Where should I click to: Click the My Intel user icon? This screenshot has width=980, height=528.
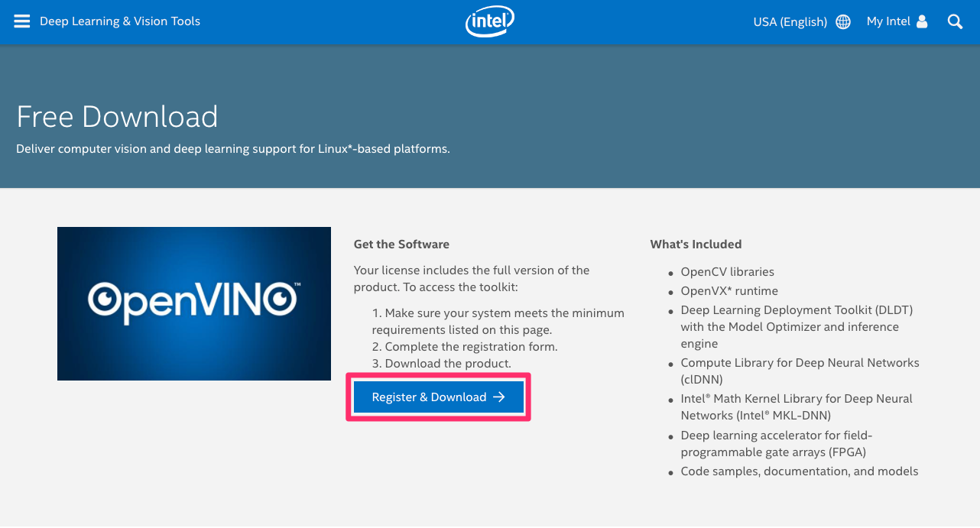(x=922, y=22)
